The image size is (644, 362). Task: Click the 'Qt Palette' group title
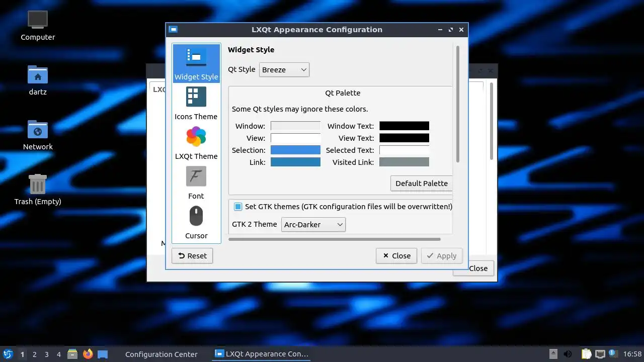(343, 93)
